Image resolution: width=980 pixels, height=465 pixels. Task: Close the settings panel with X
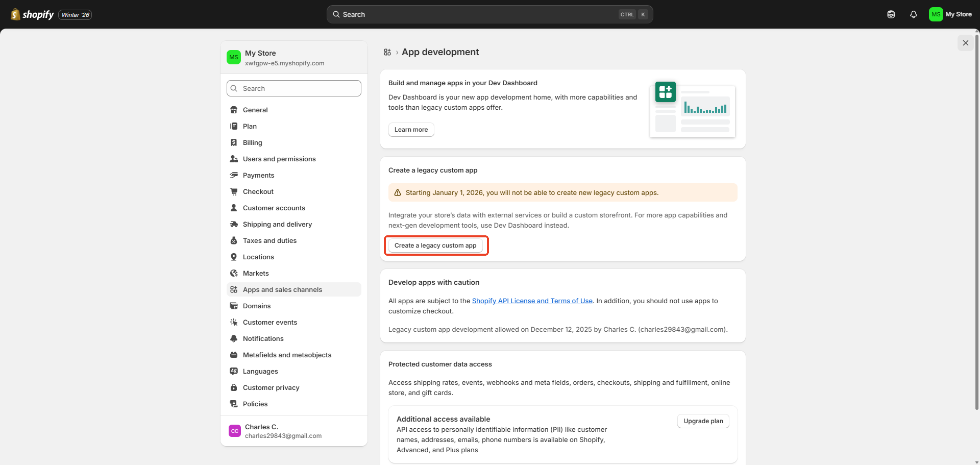pyautogui.click(x=965, y=43)
